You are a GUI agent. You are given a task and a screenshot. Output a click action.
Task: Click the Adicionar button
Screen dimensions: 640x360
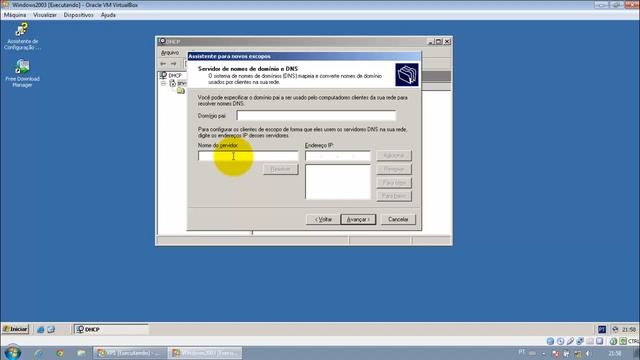point(394,156)
